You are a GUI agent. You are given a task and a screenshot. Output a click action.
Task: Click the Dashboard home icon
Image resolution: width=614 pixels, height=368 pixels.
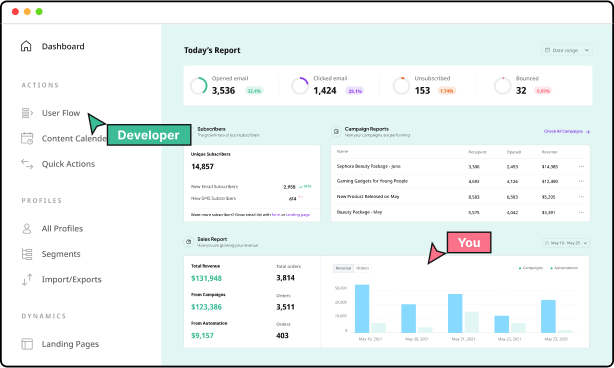pyautogui.click(x=26, y=46)
